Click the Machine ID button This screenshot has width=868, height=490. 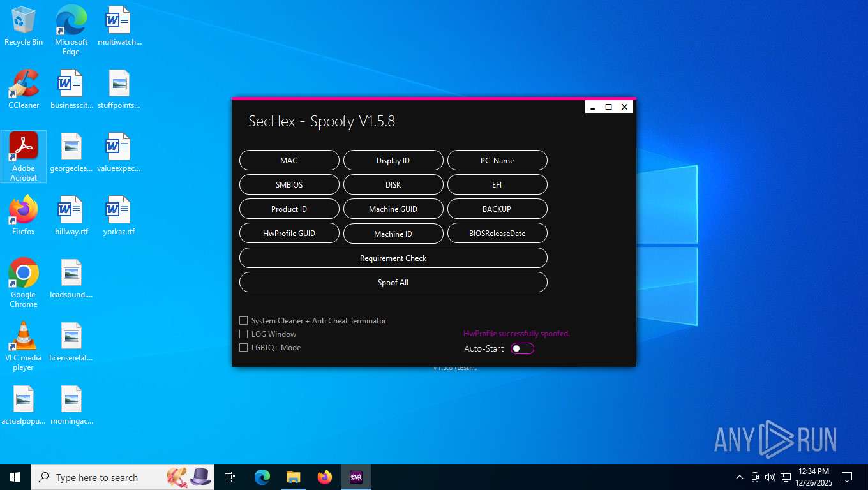pyautogui.click(x=393, y=234)
